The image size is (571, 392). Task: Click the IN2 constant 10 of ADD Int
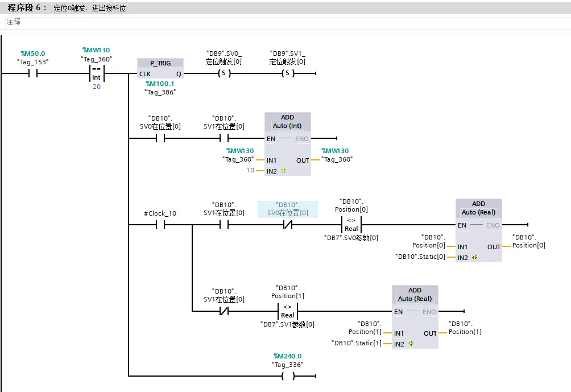coord(250,170)
